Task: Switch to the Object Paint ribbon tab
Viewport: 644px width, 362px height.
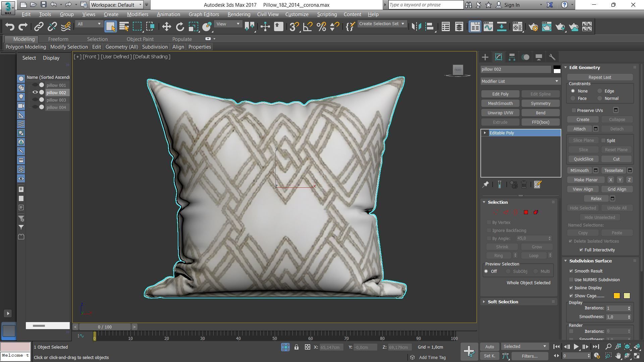Action: (140, 39)
